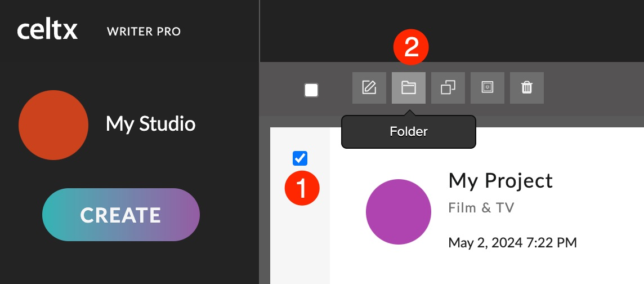Screen dimensions: 644x284
Task: Click the May 2, 2024 7:22 PM date
Action: 513,242
